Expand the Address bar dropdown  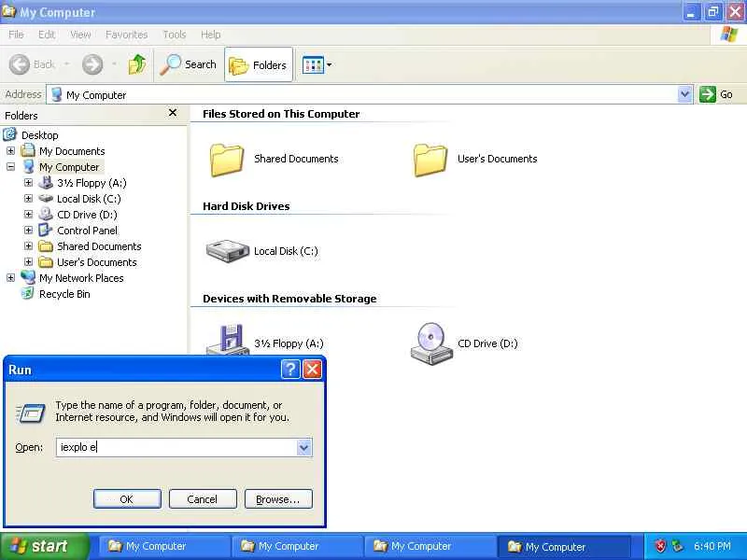tap(684, 94)
